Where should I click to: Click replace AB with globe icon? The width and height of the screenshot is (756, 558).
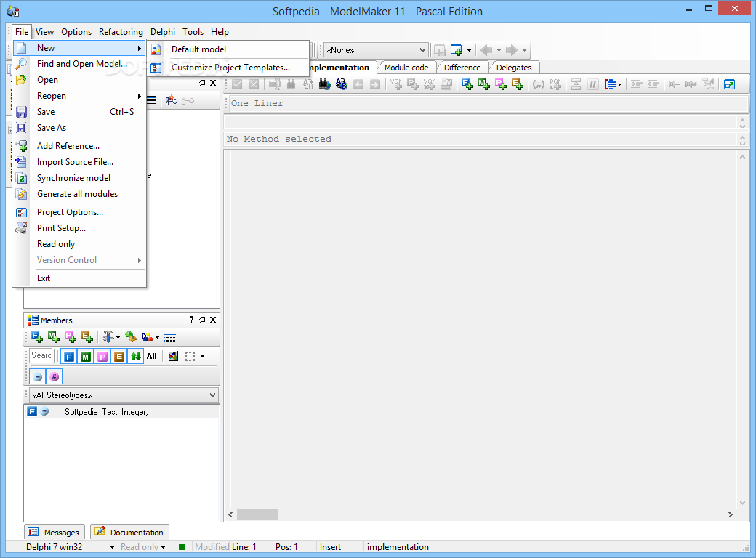[x=342, y=84]
